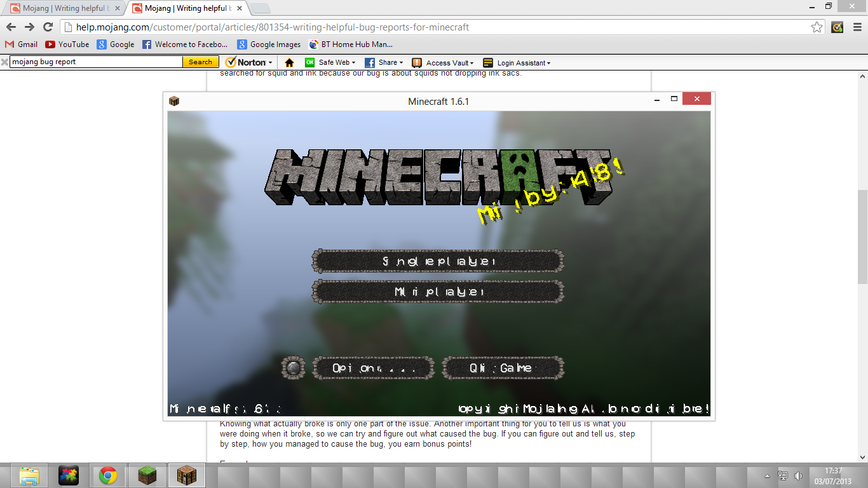Viewport: 868px width, 488px height.
Task: Click the "Minecraft 1.6.1" window title text
Action: 438,101
